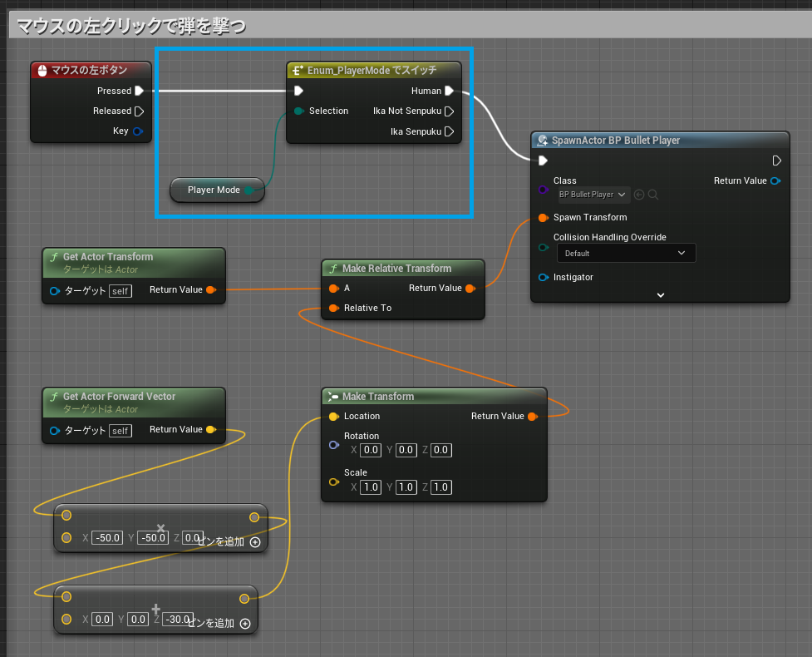Edit Rotation Y value field

click(406, 450)
